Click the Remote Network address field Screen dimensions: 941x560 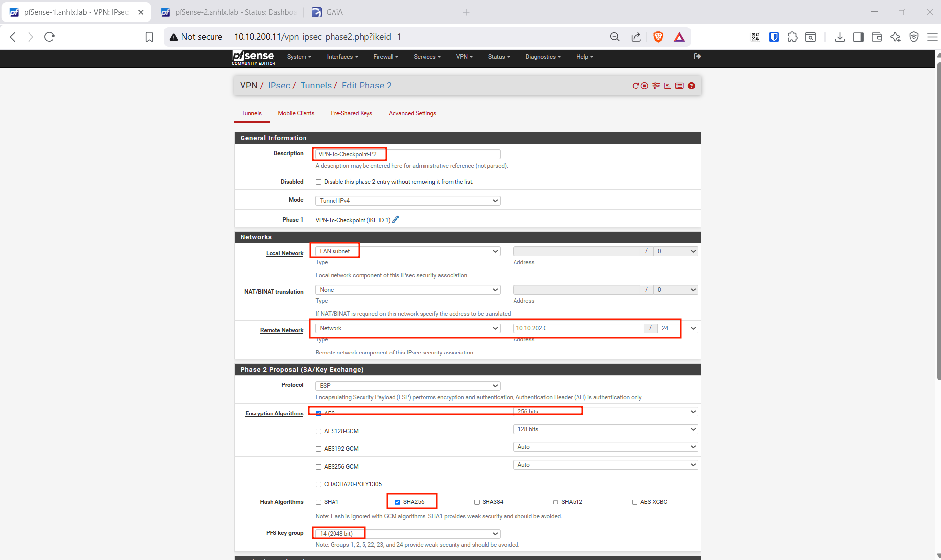(x=578, y=328)
